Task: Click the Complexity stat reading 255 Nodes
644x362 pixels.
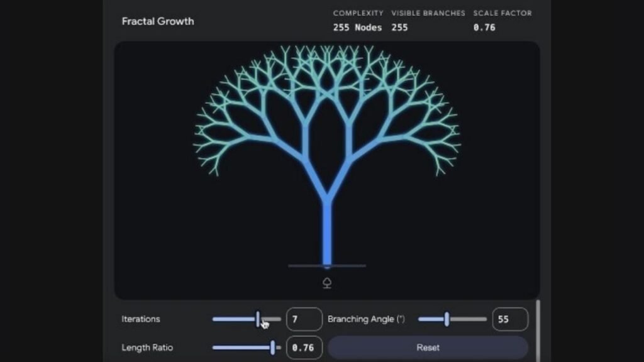Action: pyautogui.click(x=357, y=27)
